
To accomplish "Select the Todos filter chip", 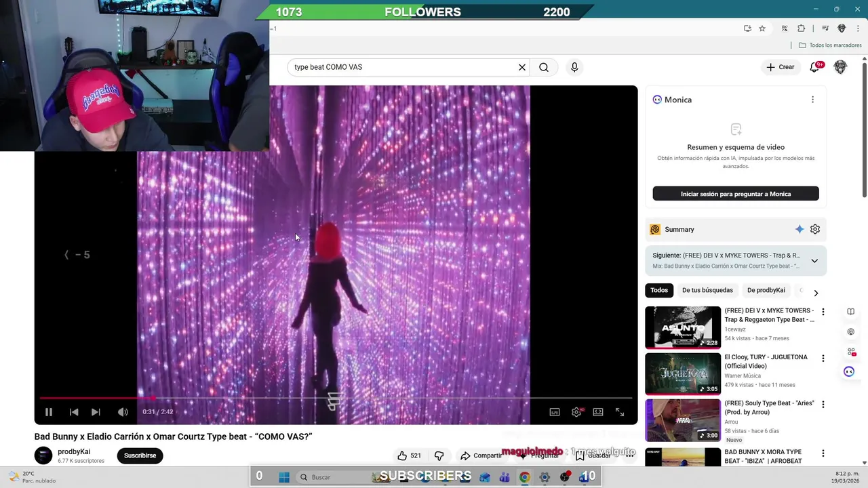I will tap(659, 290).
